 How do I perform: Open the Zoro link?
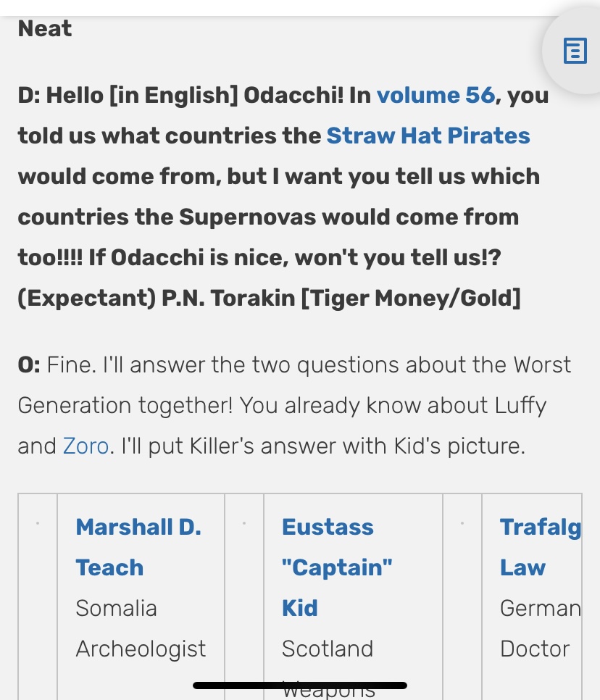tap(86, 446)
